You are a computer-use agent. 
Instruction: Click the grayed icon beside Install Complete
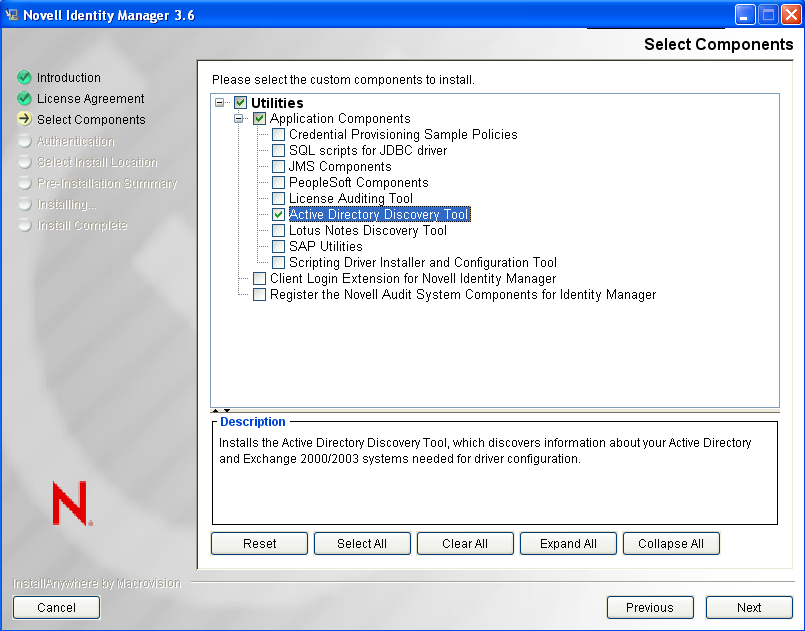tap(24, 225)
